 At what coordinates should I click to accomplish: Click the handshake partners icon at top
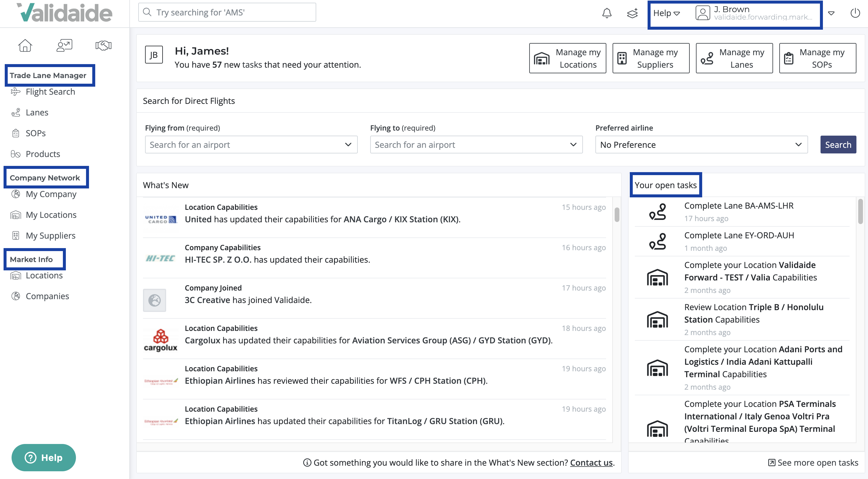click(103, 45)
